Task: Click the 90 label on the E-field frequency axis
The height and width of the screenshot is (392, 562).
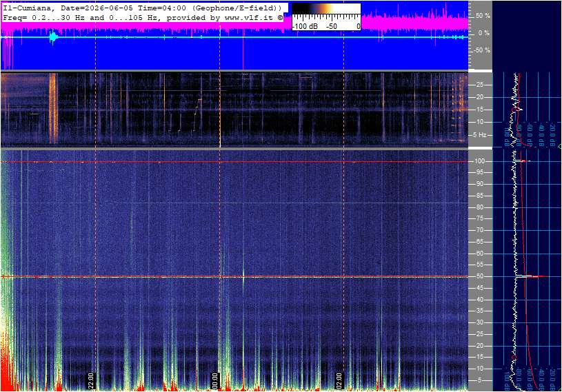Action: pos(481,184)
